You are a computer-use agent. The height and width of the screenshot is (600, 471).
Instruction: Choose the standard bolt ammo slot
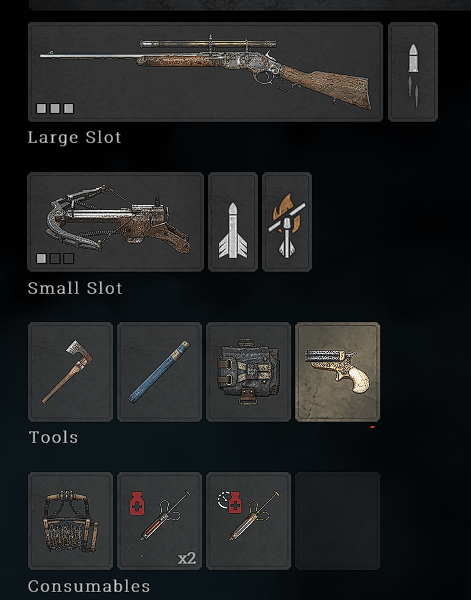pyautogui.click(x=233, y=222)
